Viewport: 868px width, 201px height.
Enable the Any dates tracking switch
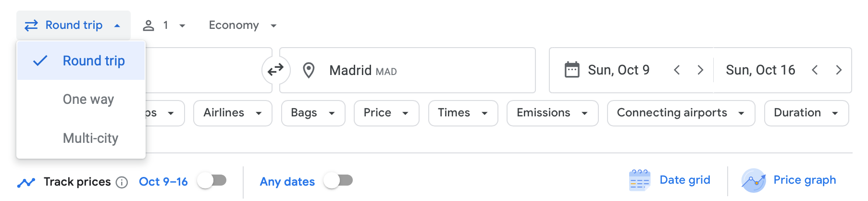[x=338, y=181]
